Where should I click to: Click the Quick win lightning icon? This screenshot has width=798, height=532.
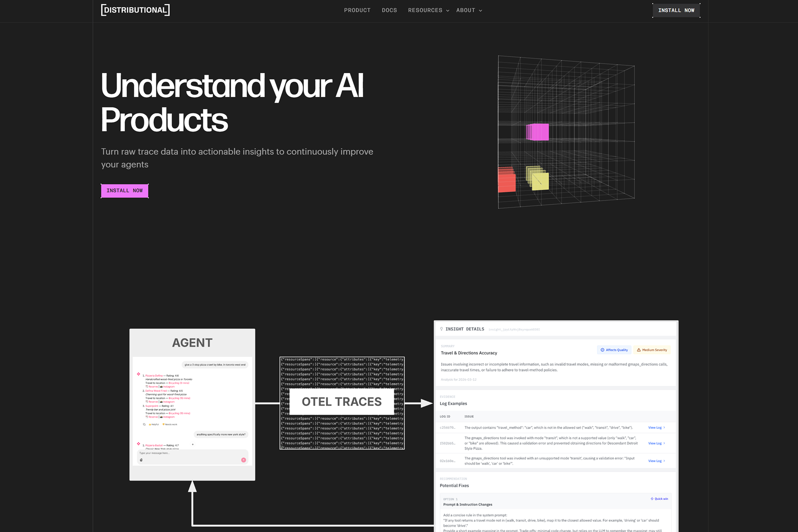652,499
